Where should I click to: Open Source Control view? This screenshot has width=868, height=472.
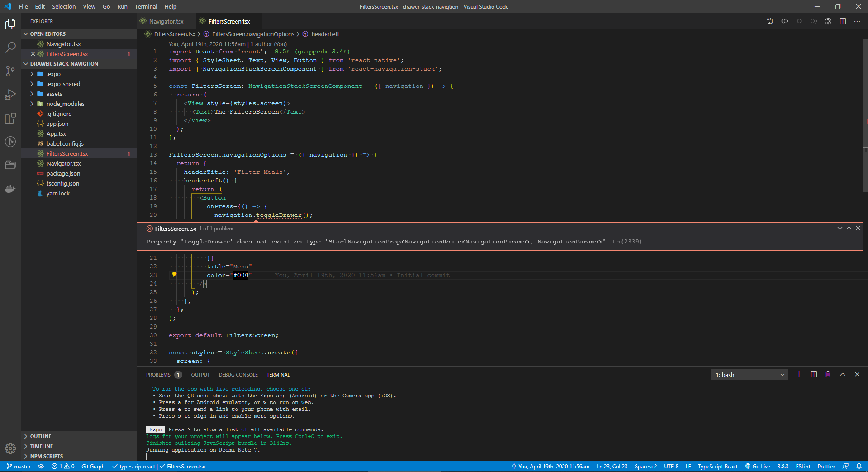coord(10,71)
